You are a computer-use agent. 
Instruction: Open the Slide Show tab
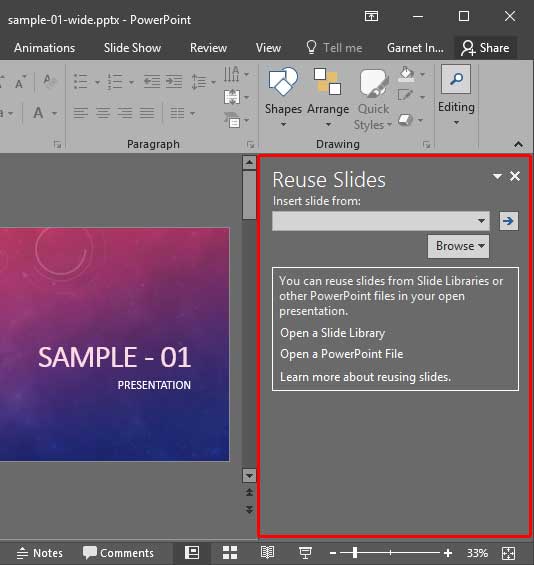(x=132, y=48)
